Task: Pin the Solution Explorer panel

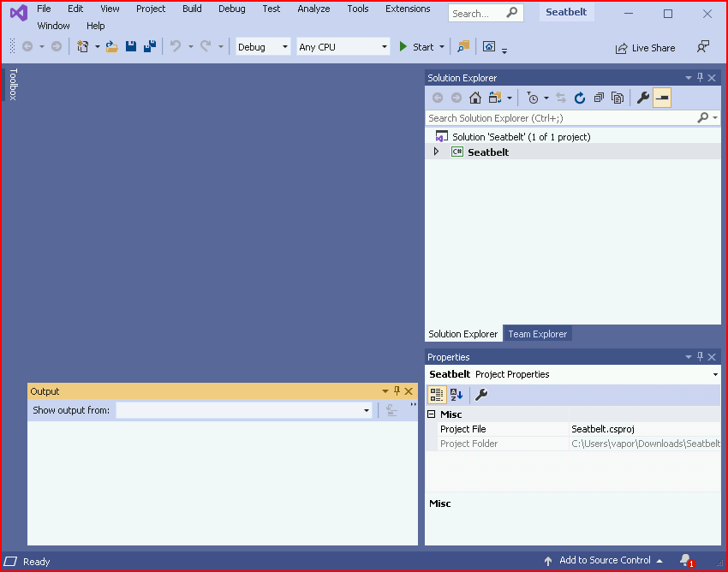Action: 700,78
